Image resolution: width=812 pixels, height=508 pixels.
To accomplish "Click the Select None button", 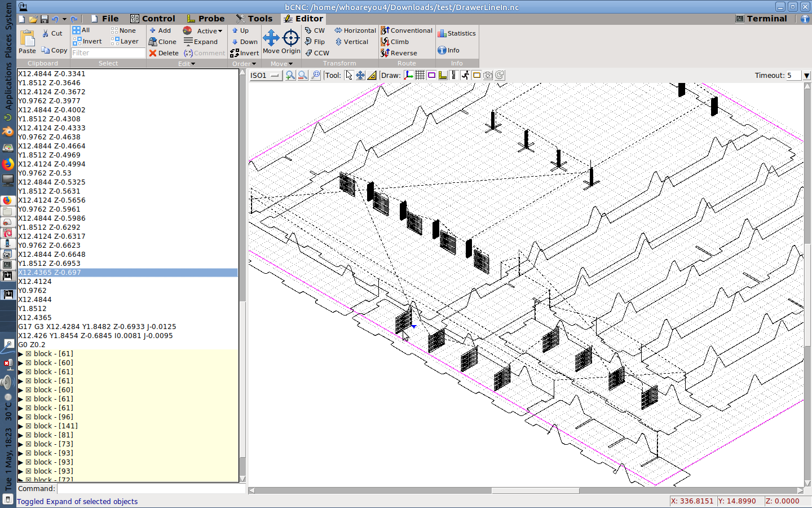I will coord(123,30).
